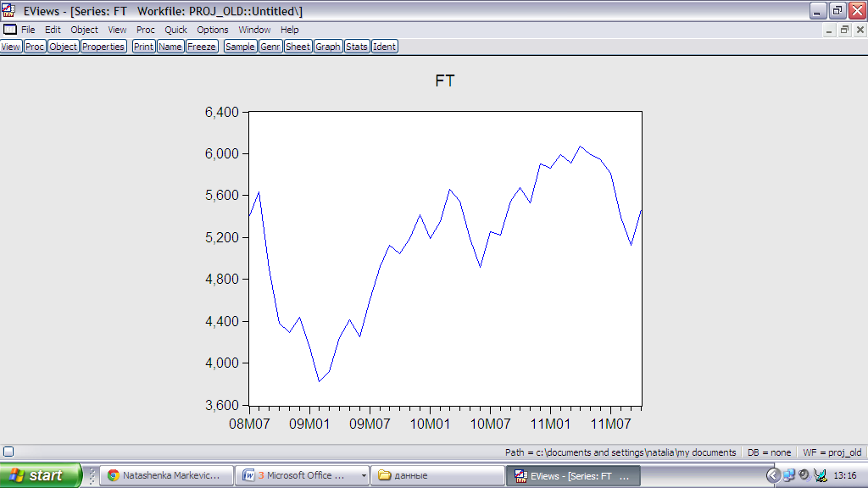This screenshot has height=488, width=868.
Task: Open the Options menu
Action: (x=213, y=30)
